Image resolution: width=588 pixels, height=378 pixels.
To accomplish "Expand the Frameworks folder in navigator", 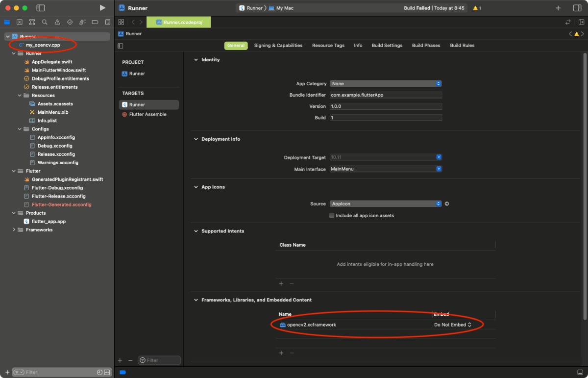I will pos(14,230).
